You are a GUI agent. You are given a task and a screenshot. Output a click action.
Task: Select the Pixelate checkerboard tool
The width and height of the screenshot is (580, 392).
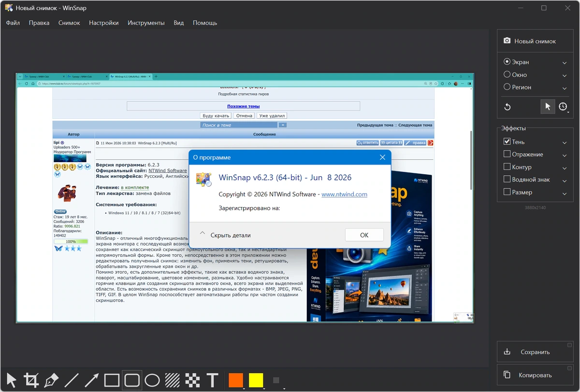(x=193, y=380)
